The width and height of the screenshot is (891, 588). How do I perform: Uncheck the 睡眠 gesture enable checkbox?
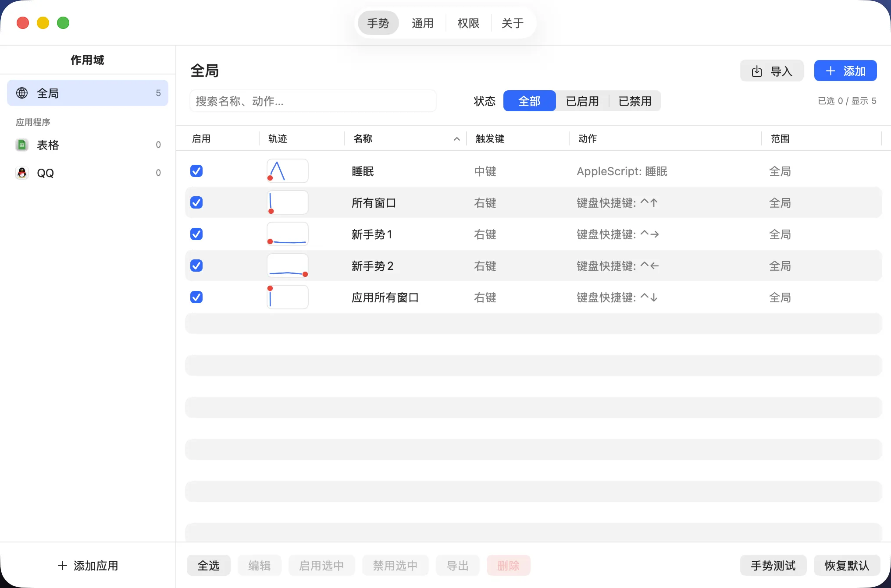(196, 171)
